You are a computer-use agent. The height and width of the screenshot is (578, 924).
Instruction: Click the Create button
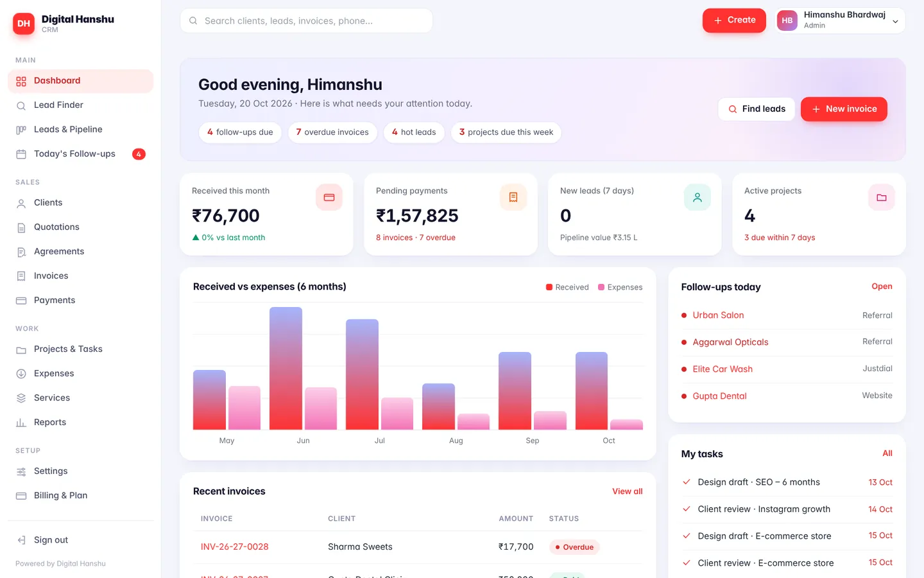pos(734,21)
